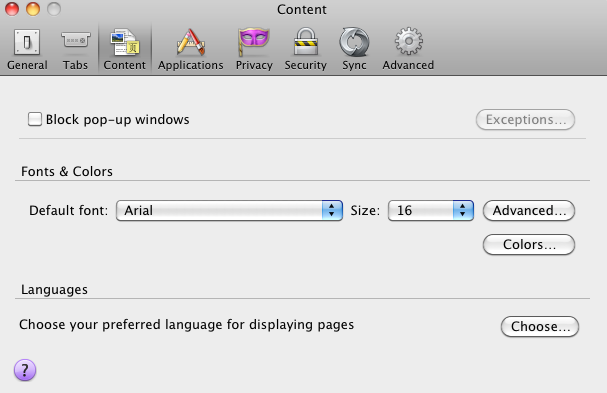607x393 pixels.
Task: Enable Block pop-up windows checkbox
Action: pos(35,119)
